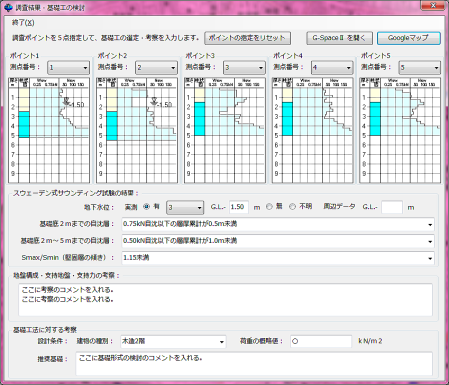Open the Point 1 測点番号 dropdown

coord(68,68)
